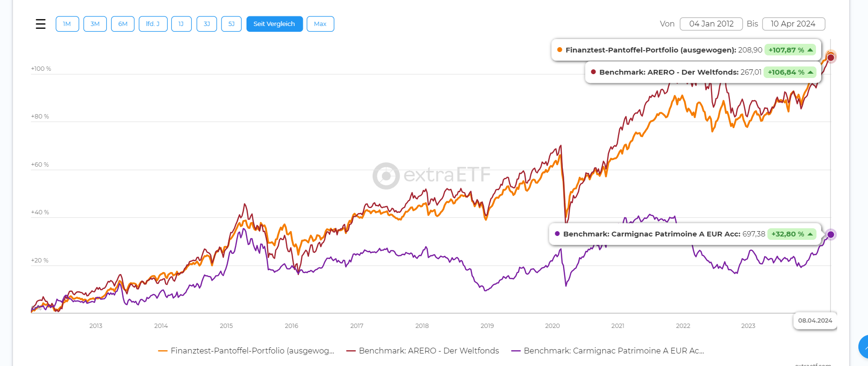Click the orange Pantoffel-Portfolio endpoint marker

[x=830, y=53]
